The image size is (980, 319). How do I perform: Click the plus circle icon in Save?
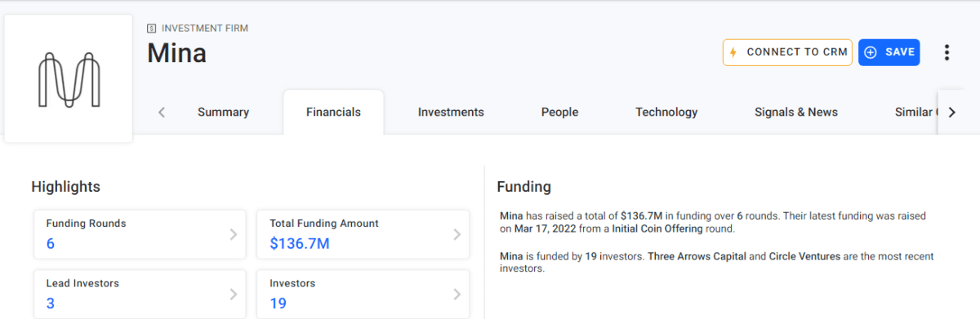tap(871, 52)
